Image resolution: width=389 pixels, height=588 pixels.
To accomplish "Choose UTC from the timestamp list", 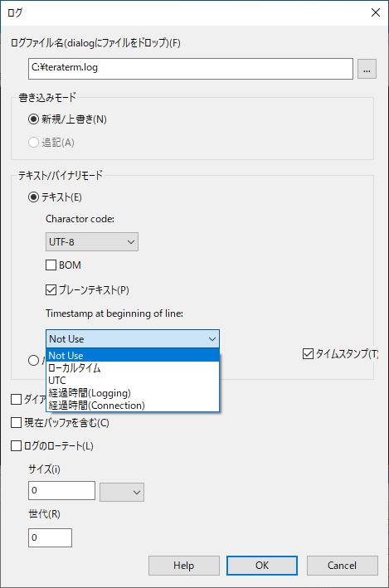I will coord(133,380).
